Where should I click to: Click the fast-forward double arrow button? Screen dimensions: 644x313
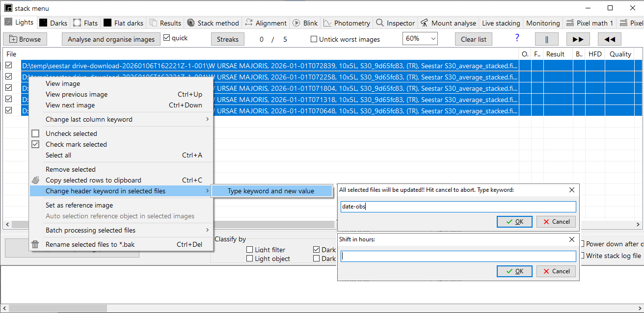tap(578, 39)
